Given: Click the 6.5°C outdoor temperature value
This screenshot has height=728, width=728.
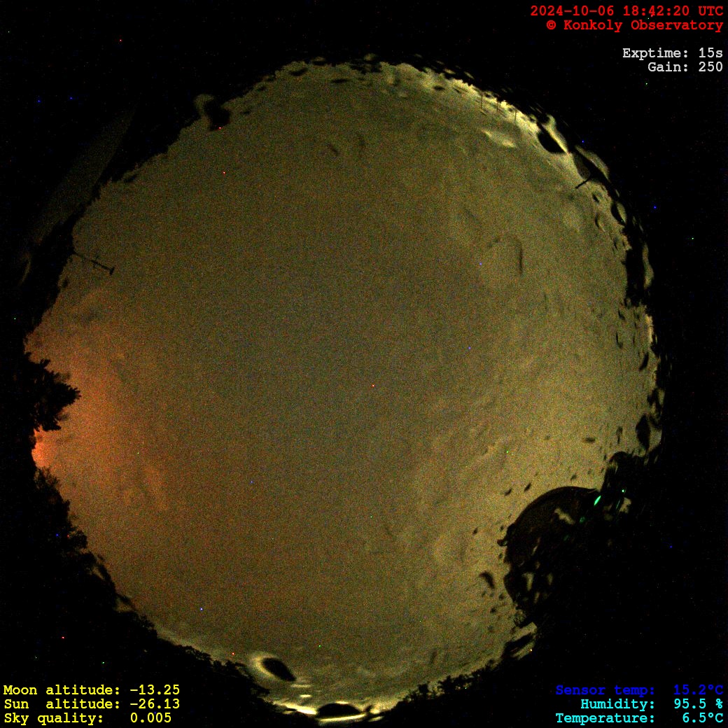Looking at the screenshot, I should [702, 718].
